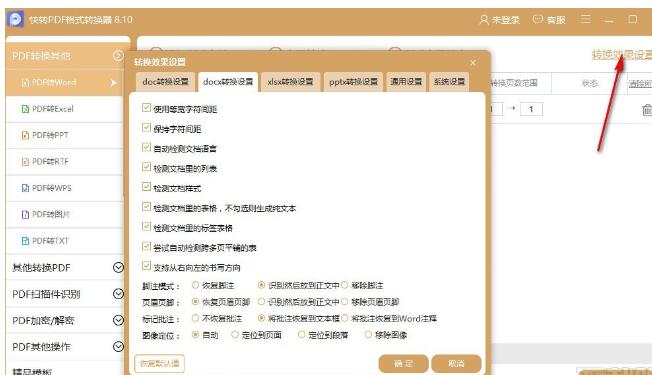Click the app logo icon in title bar

[16, 19]
